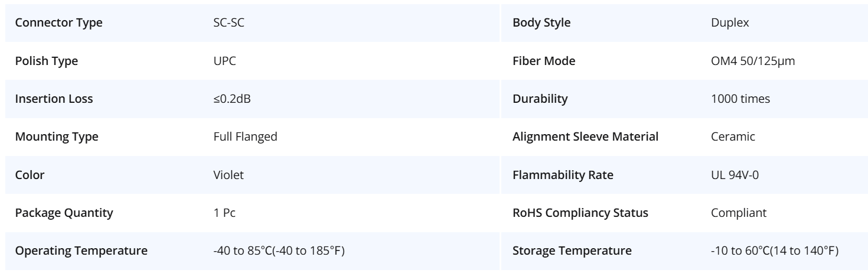Click the Body Style label
Image resolution: width=868 pixels, height=273 pixels.
[541, 23]
